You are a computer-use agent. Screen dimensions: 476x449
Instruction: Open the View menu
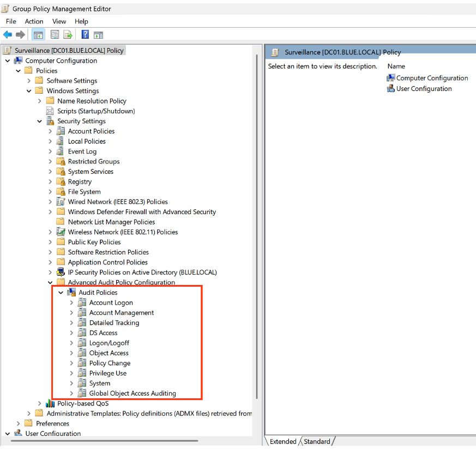(x=59, y=21)
